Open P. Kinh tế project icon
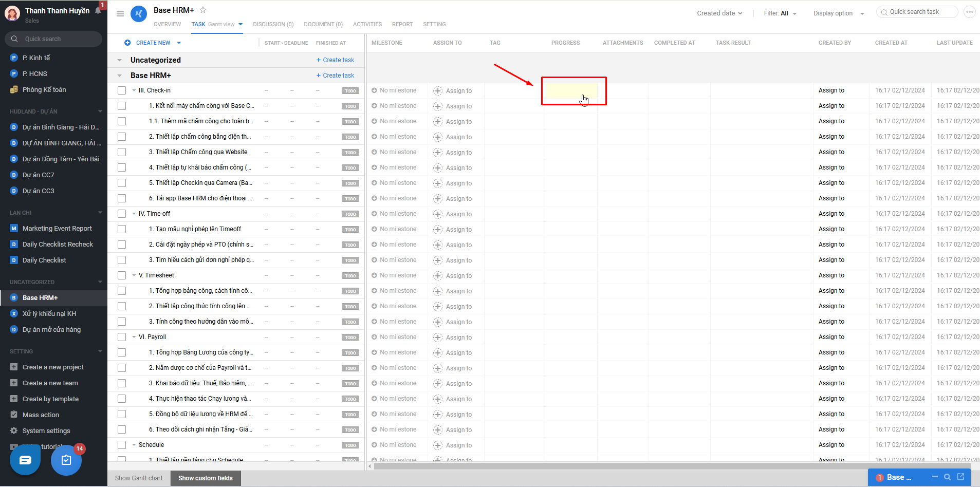Viewport: 980px width, 487px height. (14, 58)
